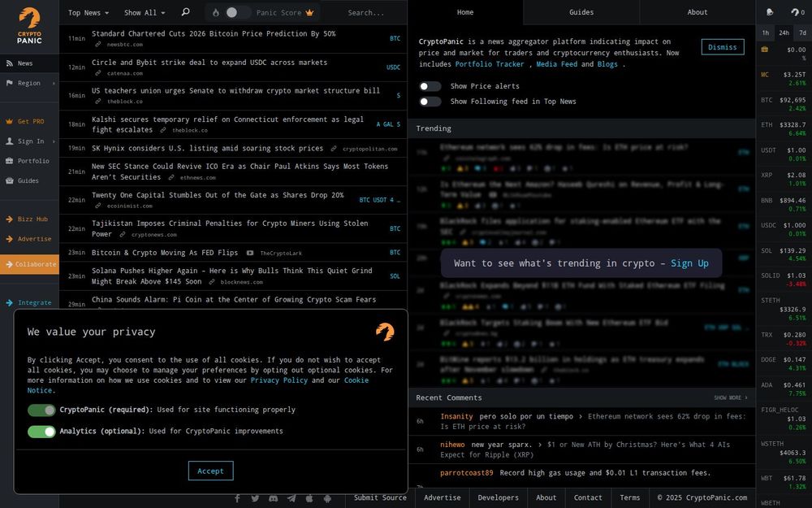The width and height of the screenshot is (812, 508).
Task: Open the Discord icon in the footer
Action: tap(274, 498)
